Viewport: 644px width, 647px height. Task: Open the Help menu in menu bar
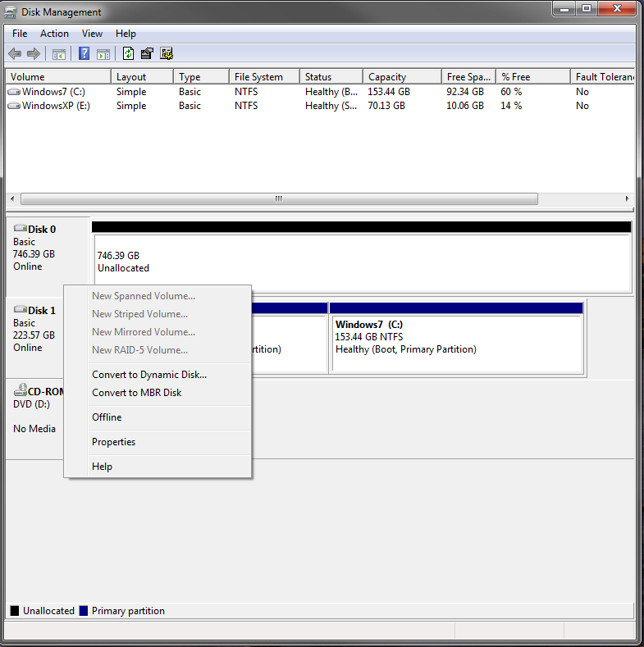pos(126,34)
